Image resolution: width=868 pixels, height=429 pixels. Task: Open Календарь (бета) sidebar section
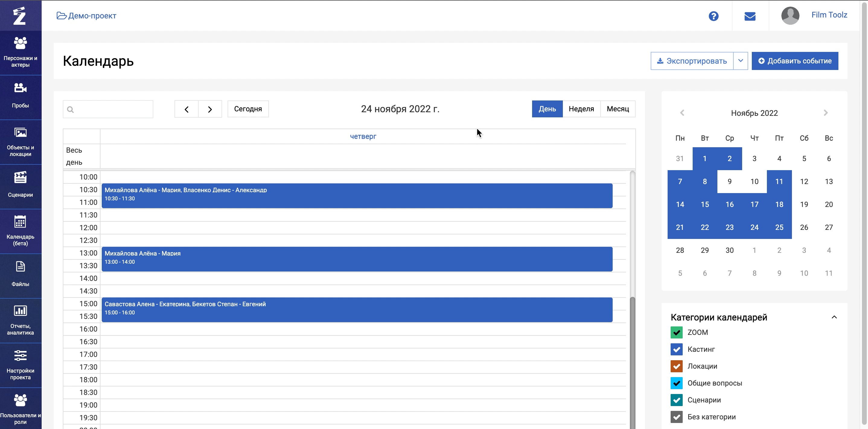21,231
